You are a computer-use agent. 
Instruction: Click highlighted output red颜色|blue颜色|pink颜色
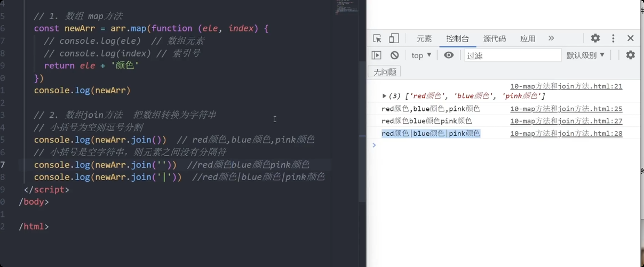[431, 133]
